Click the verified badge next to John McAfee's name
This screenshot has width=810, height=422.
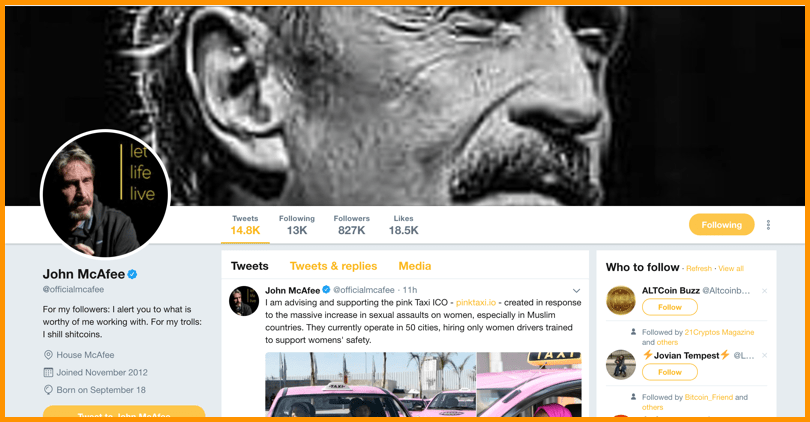click(132, 274)
